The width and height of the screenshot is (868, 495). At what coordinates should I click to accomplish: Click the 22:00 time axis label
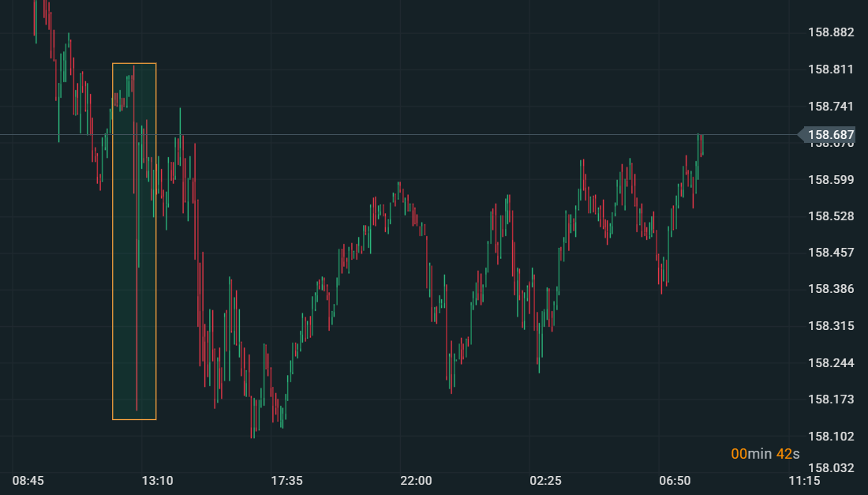pyautogui.click(x=416, y=481)
